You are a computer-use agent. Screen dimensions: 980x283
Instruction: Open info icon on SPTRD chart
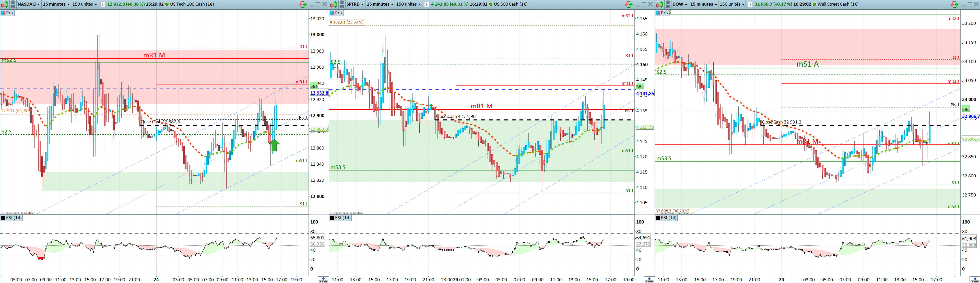tap(427, 4)
